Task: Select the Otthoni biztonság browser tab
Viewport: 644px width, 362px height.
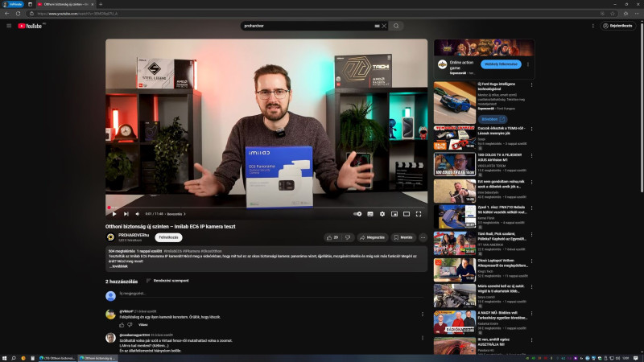Action: coord(65,4)
